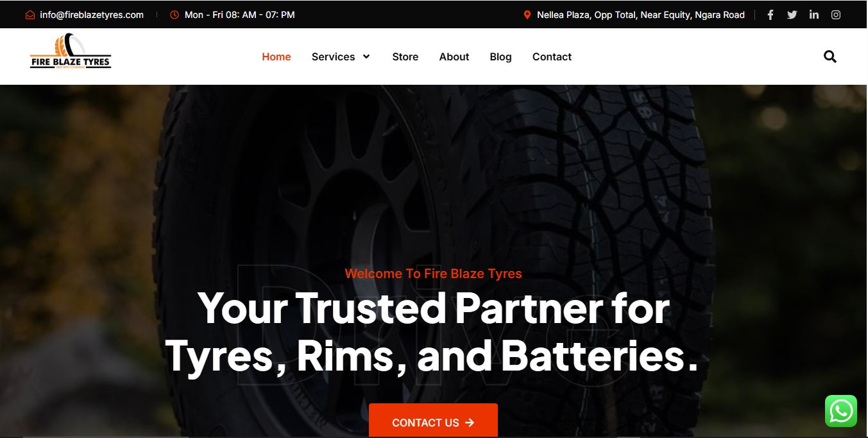This screenshot has width=868, height=438.
Task: Click the clock icon beside hours
Action: click(174, 15)
